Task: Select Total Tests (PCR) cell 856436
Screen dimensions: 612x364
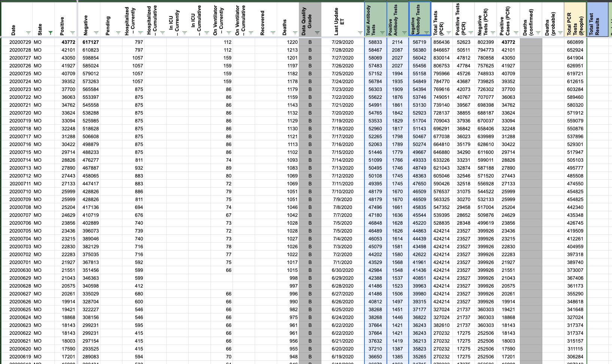Action: click(442, 42)
